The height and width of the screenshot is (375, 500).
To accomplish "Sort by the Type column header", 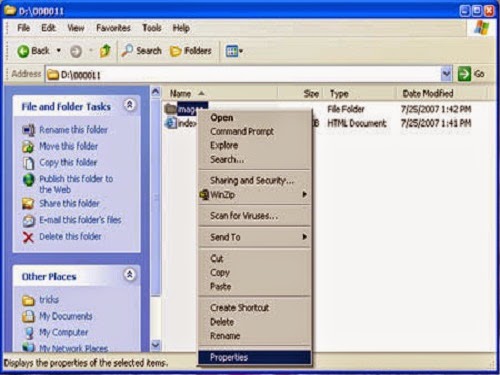I will click(x=361, y=94).
